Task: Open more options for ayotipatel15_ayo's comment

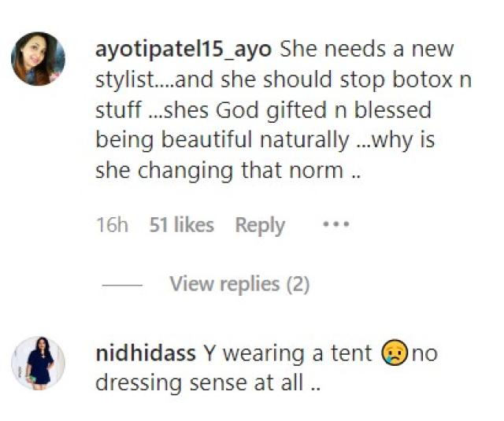Action: click(x=335, y=224)
